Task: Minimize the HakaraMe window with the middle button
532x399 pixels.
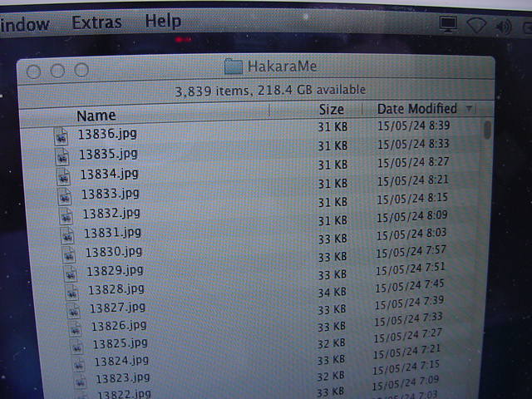Action: pyautogui.click(x=57, y=71)
